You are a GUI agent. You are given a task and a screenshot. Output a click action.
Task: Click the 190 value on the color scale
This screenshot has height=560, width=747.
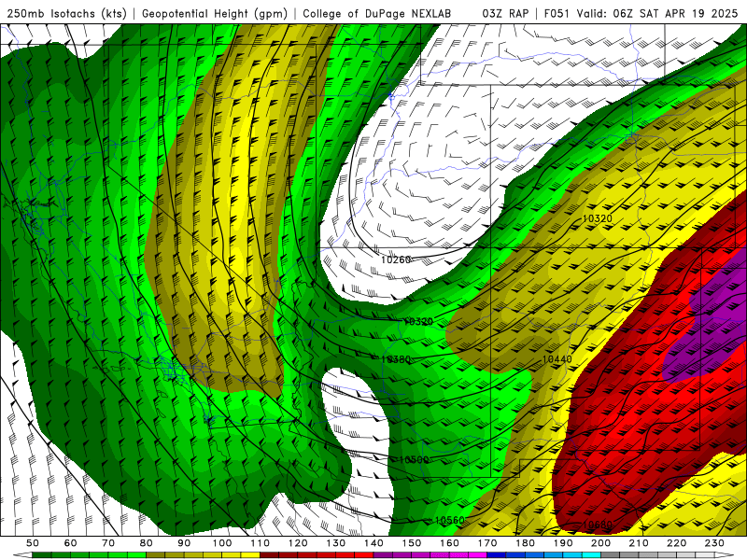[x=563, y=543]
